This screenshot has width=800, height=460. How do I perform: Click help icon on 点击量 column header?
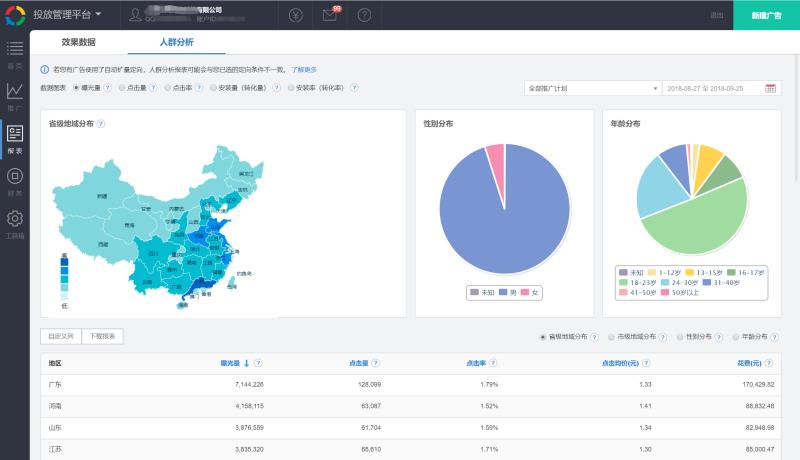coord(376,363)
